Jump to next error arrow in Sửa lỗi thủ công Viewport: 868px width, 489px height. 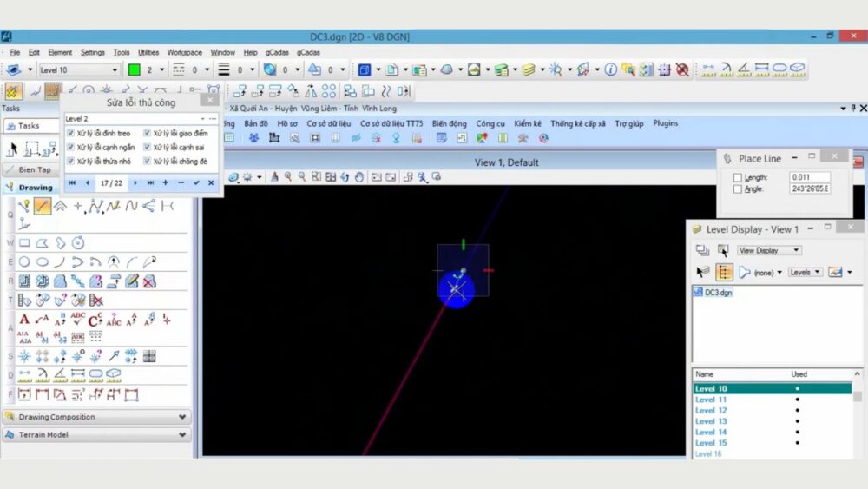(135, 183)
